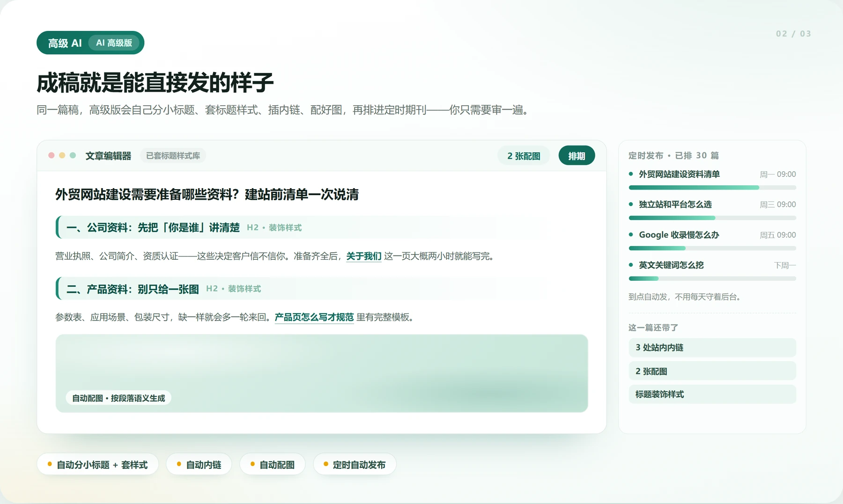Click the 定时发布 · 已排 30 篇 header
This screenshot has height=504, width=843.
(673, 155)
